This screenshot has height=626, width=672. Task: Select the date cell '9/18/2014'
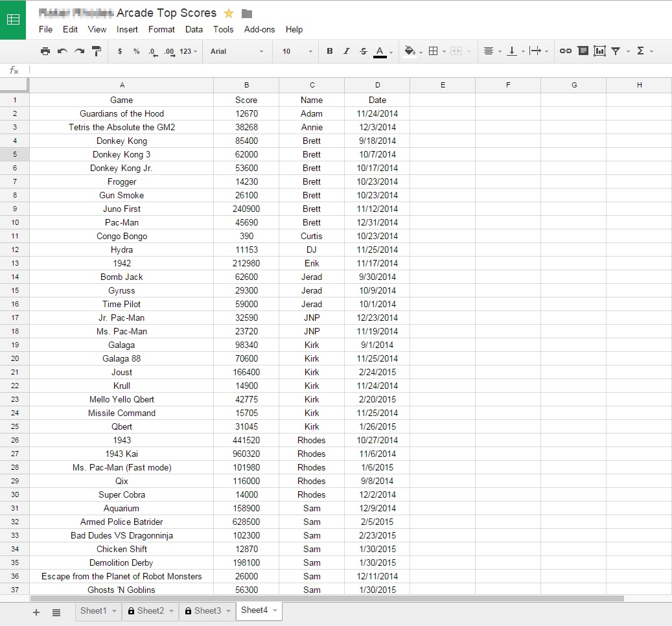(377, 141)
